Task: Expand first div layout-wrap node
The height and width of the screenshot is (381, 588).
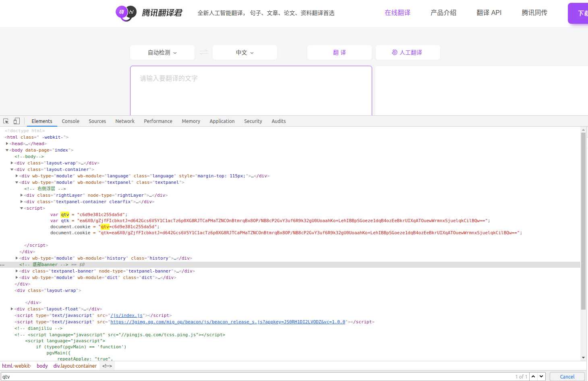Action: [x=12, y=163]
